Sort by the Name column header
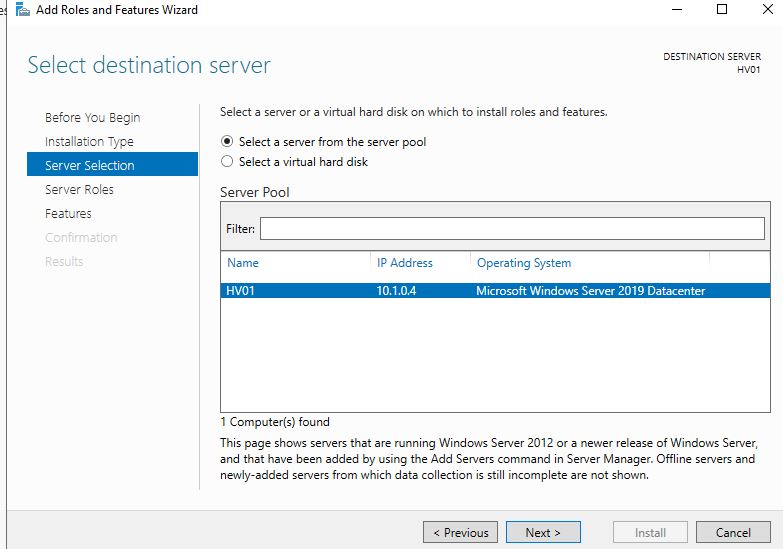783x549 pixels. click(x=243, y=263)
